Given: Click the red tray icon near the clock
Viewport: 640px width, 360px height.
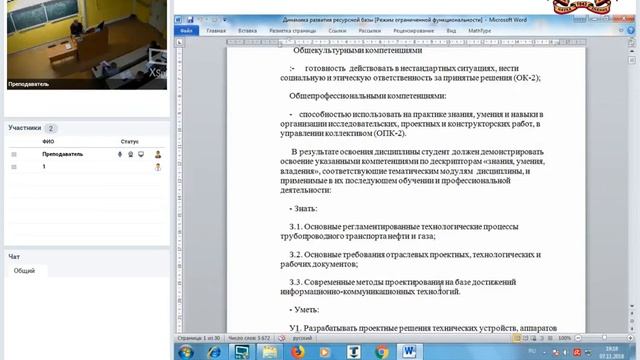Looking at the screenshot, I should tap(577, 352).
